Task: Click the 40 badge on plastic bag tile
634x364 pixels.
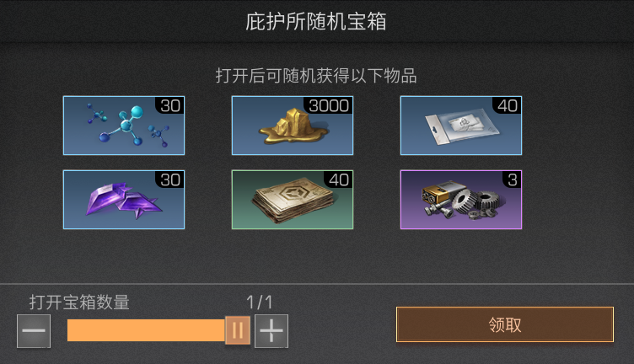Action: [x=507, y=105]
